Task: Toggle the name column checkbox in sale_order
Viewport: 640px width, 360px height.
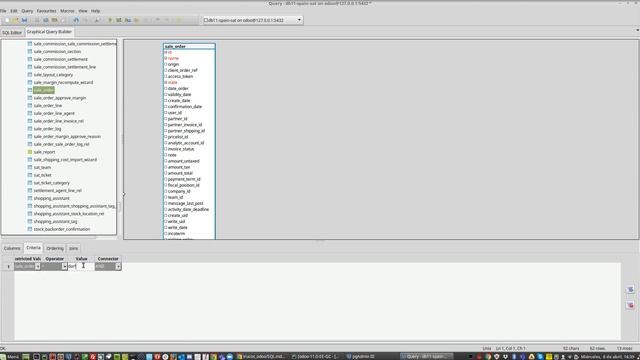Action: tap(166, 58)
